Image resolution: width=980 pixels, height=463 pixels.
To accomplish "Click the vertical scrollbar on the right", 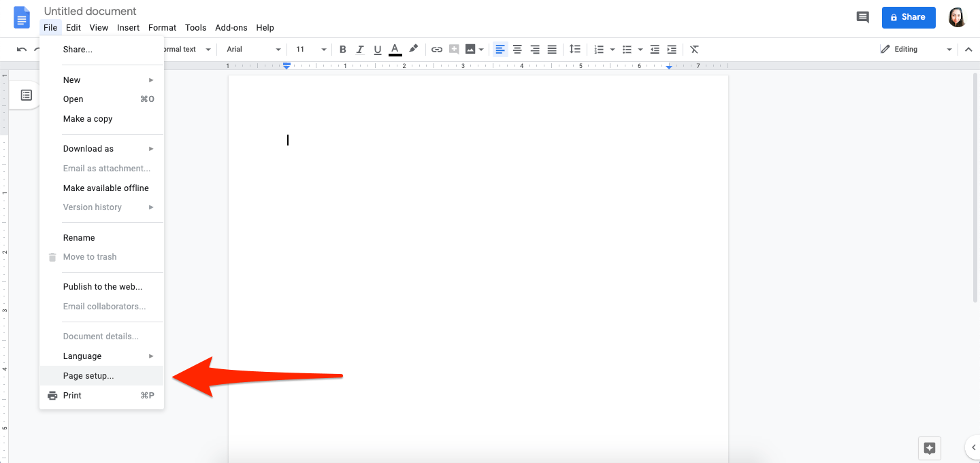I will [x=976, y=187].
